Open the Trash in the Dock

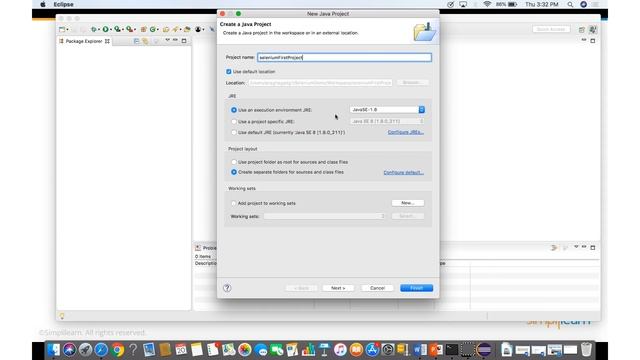click(x=586, y=350)
